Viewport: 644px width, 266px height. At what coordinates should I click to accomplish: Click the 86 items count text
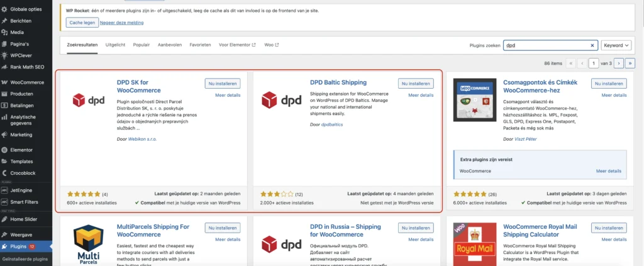(x=553, y=64)
